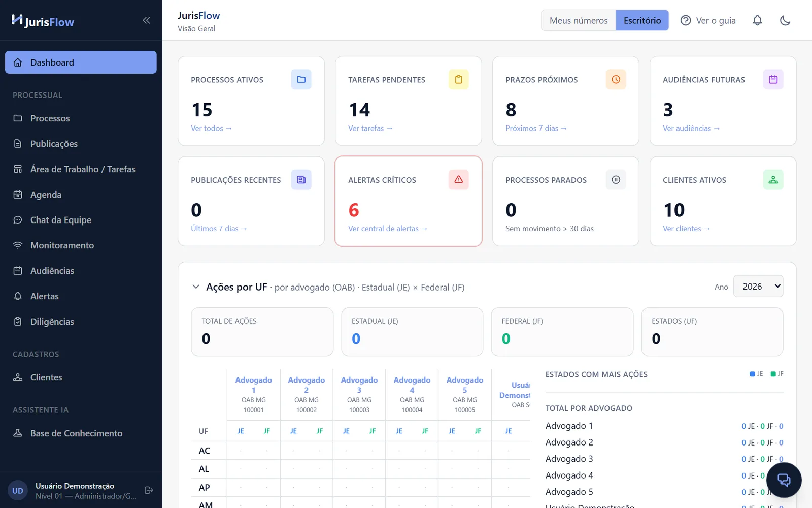Click Ver tarefas link
Screen dimensions: 812x508
pyautogui.click(x=370, y=128)
